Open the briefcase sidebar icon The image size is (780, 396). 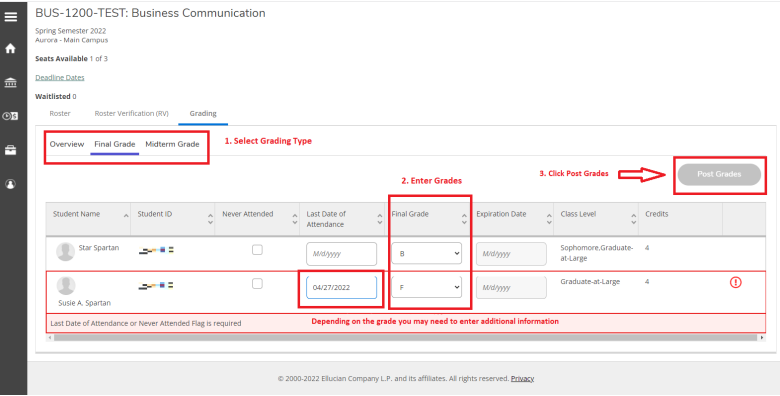(x=10, y=150)
